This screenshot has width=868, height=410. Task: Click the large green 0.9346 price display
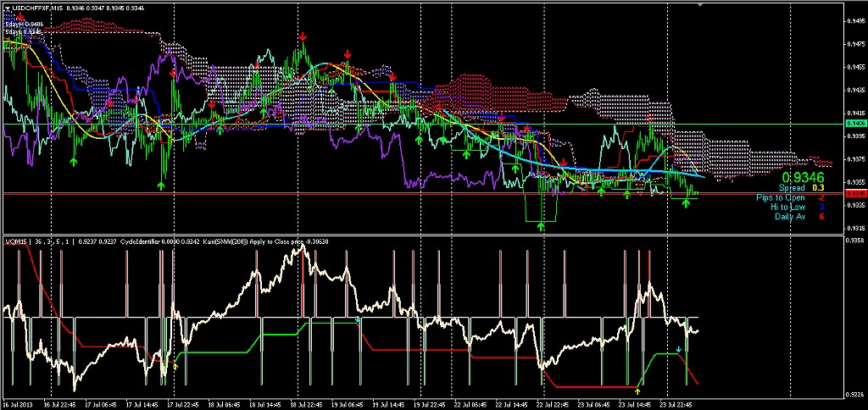[x=800, y=177]
